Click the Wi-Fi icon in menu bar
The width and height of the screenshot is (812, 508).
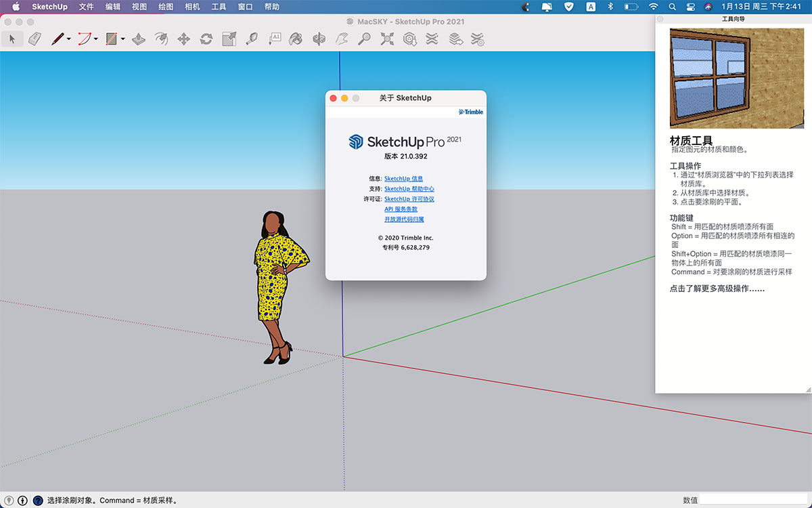653,7
